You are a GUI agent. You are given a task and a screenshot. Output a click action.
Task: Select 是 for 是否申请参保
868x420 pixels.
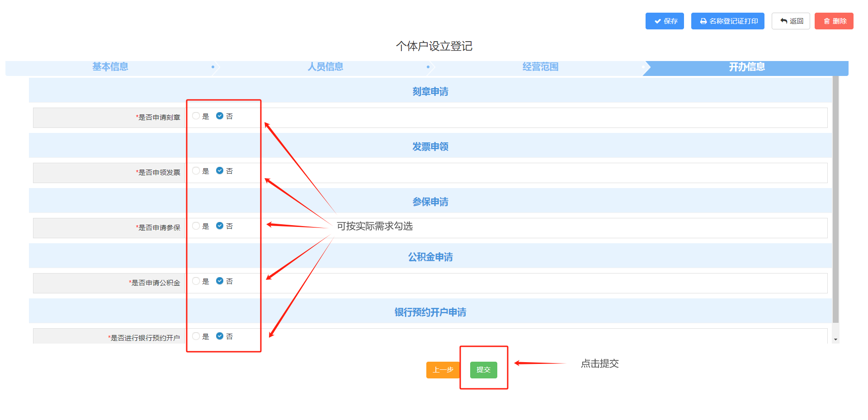click(196, 226)
